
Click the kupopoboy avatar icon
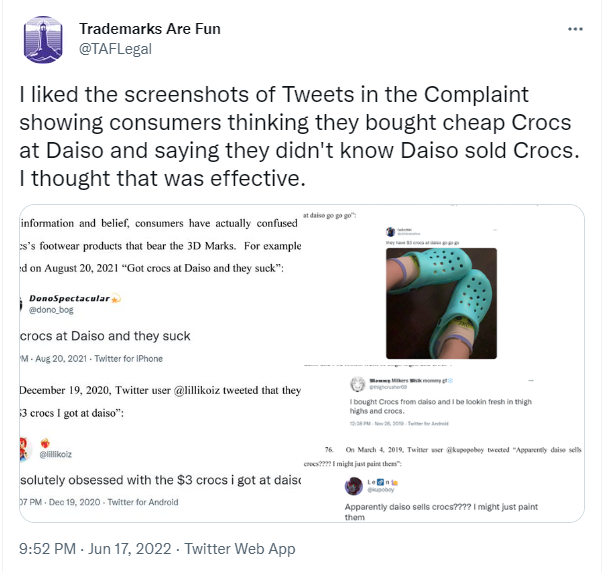click(x=355, y=486)
